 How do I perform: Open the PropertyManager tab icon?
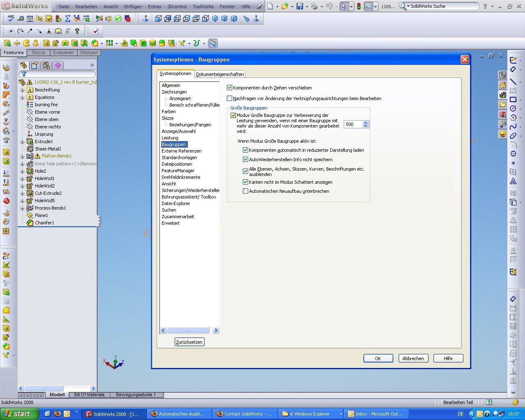click(35, 65)
